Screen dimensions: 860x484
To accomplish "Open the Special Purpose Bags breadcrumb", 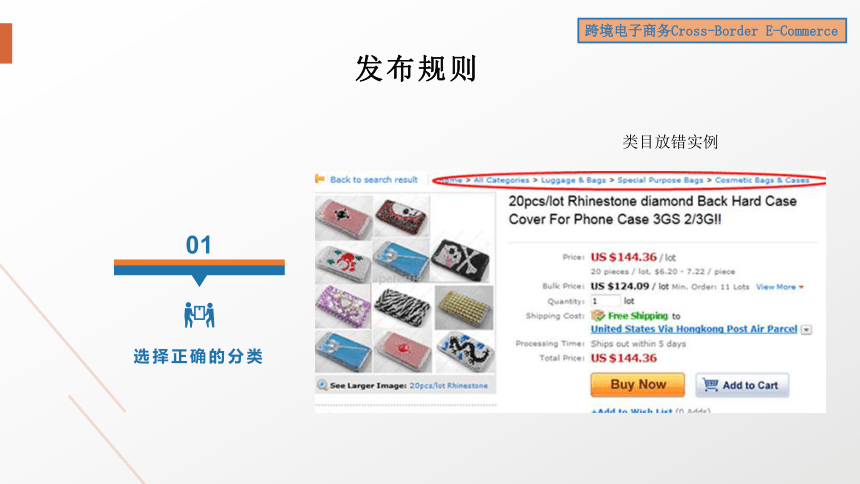I will point(660,180).
